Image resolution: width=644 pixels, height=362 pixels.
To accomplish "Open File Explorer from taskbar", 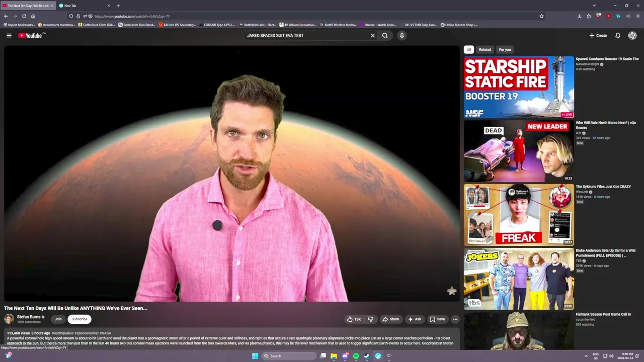I will pos(334,356).
